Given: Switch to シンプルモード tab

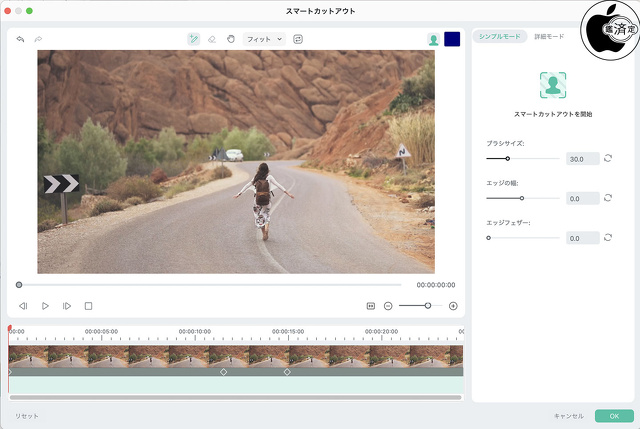Looking at the screenshot, I should 498,36.
